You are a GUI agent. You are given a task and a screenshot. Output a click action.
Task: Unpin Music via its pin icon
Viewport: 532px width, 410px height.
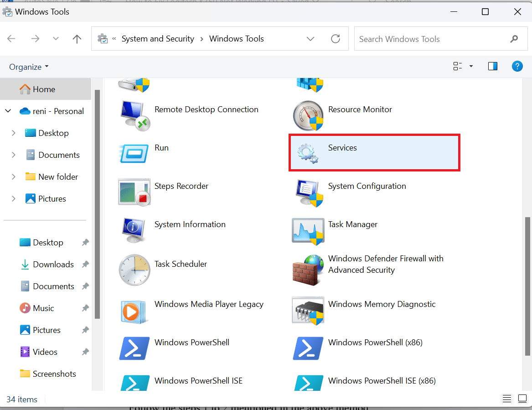pos(85,308)
